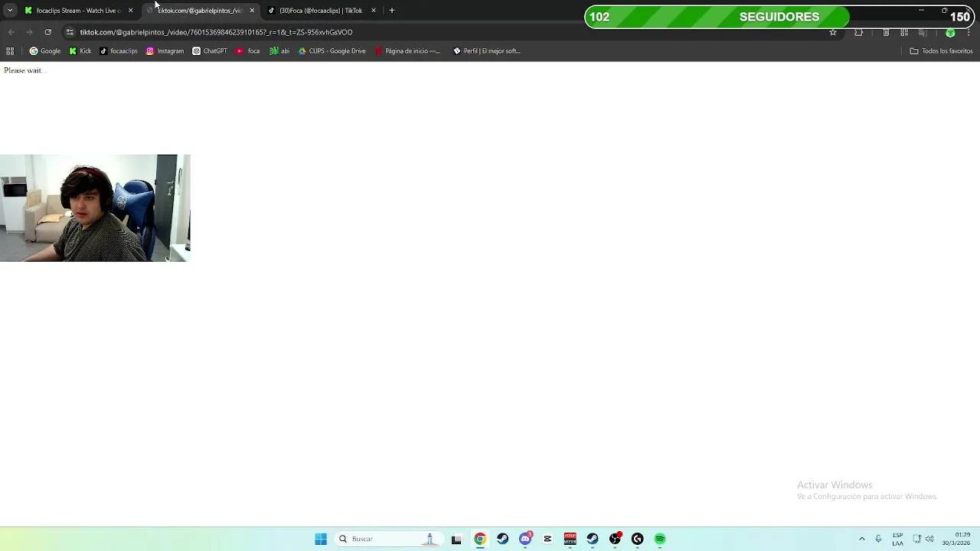The width and height of the screenshot is (980, 551).
Task: Open Voicemeeter from the taskbar
Action: coord(570,539)
